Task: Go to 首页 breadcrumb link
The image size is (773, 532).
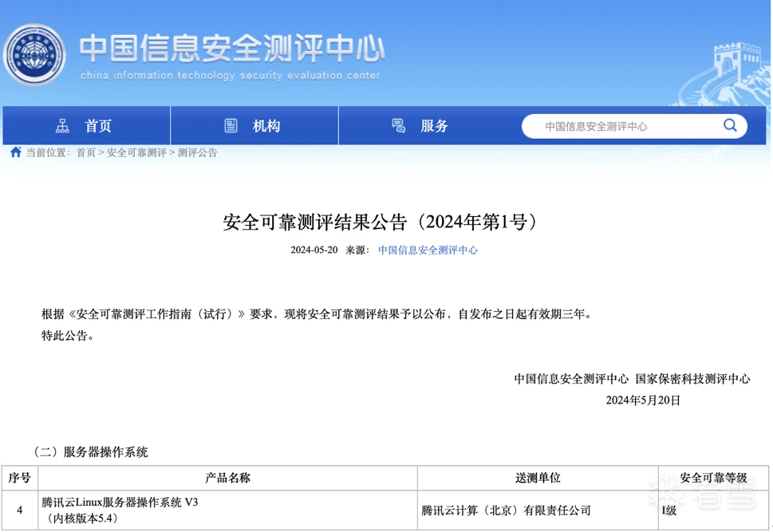Action: coord(86,152)
